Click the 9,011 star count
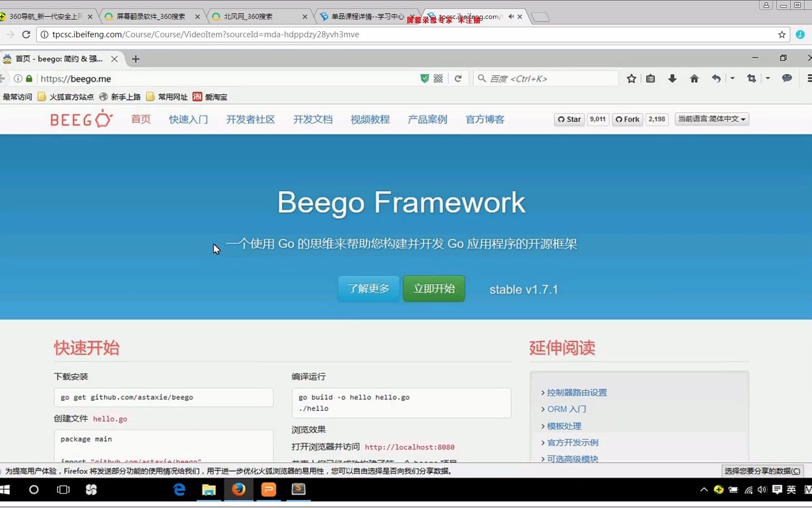 598,119
